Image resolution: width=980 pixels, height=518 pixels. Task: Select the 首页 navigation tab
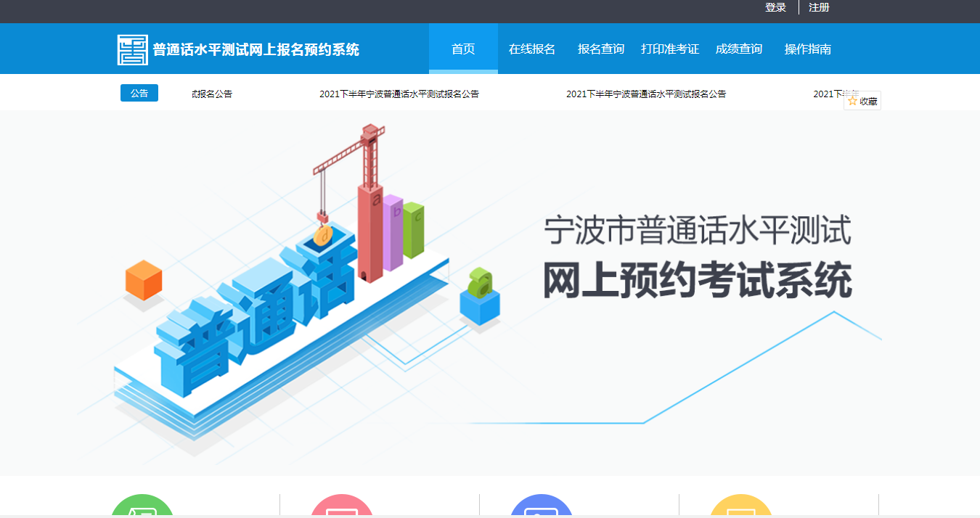[x=463, y=49]
